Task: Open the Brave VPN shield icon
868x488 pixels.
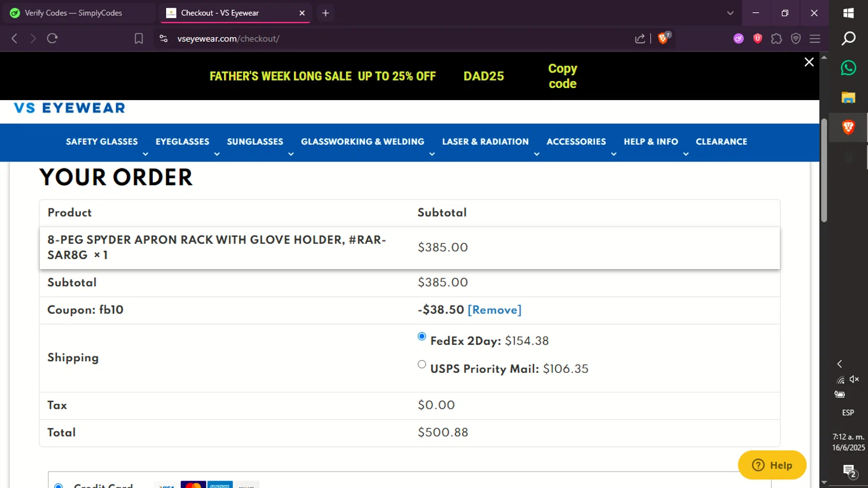Action: click(x=796, y=39)
